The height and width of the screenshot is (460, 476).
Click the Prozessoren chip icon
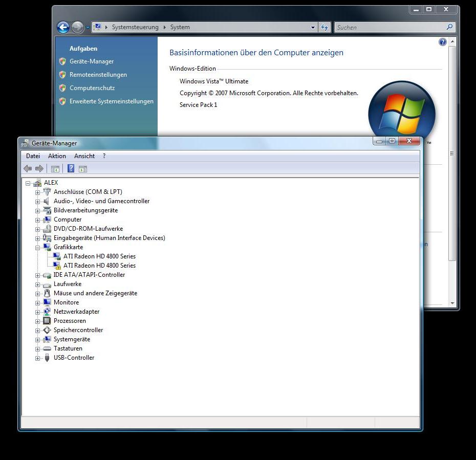click(x=47, y=321)
